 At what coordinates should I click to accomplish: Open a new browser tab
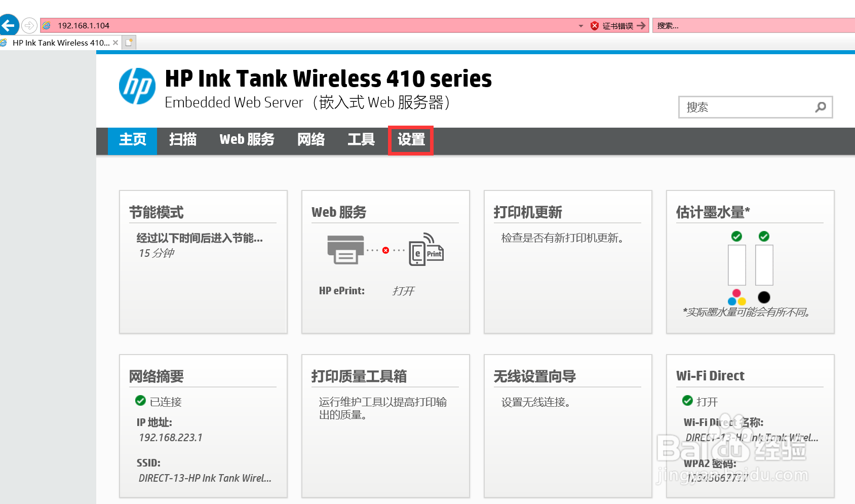129,43
